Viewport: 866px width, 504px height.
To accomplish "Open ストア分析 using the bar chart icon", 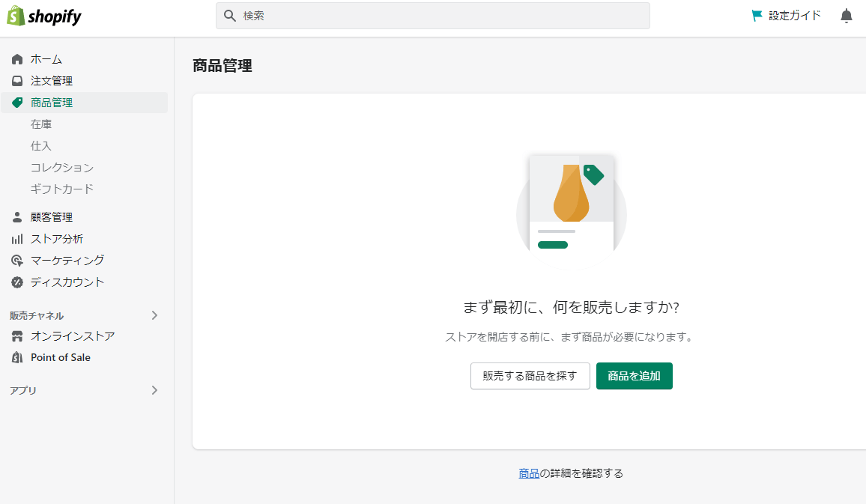I will coord(16,238).
